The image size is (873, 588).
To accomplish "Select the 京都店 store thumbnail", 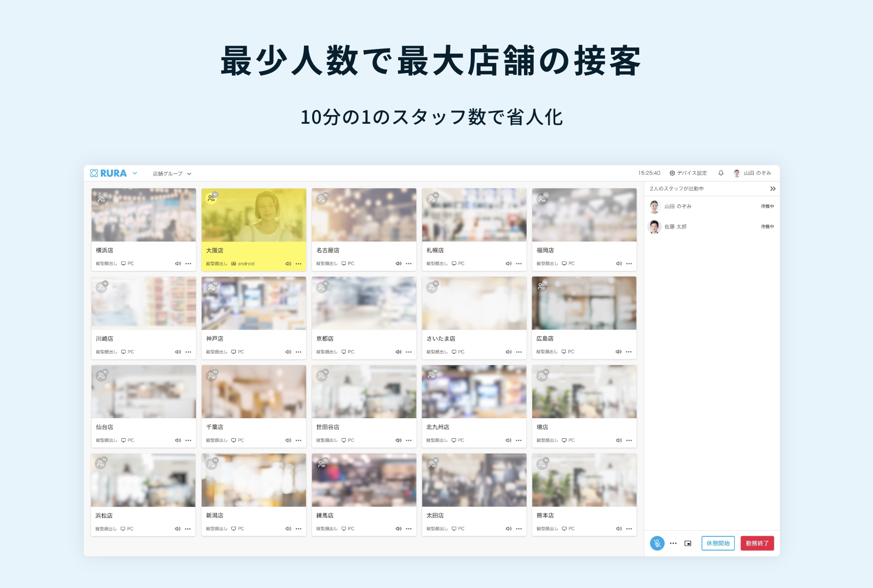I will [364, 304].
